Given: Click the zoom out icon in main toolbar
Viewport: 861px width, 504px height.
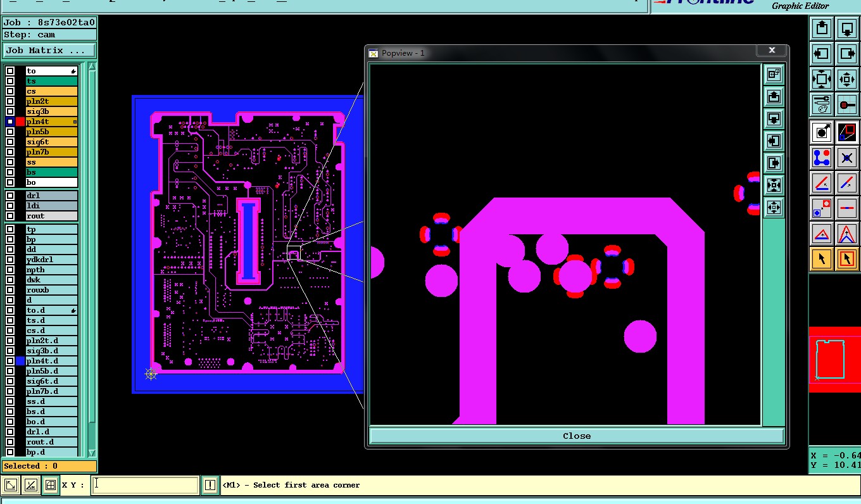Looking at the screenshot, I should [847, 79].
